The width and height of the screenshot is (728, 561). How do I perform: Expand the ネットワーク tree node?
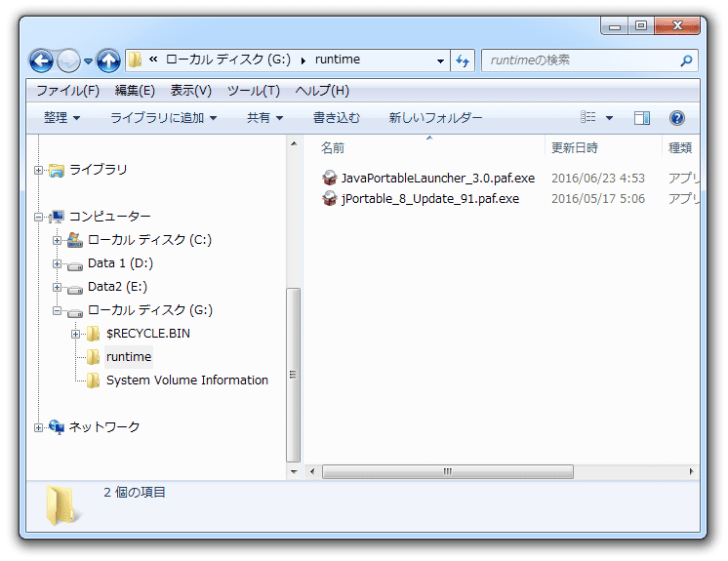tap(38, 427)
